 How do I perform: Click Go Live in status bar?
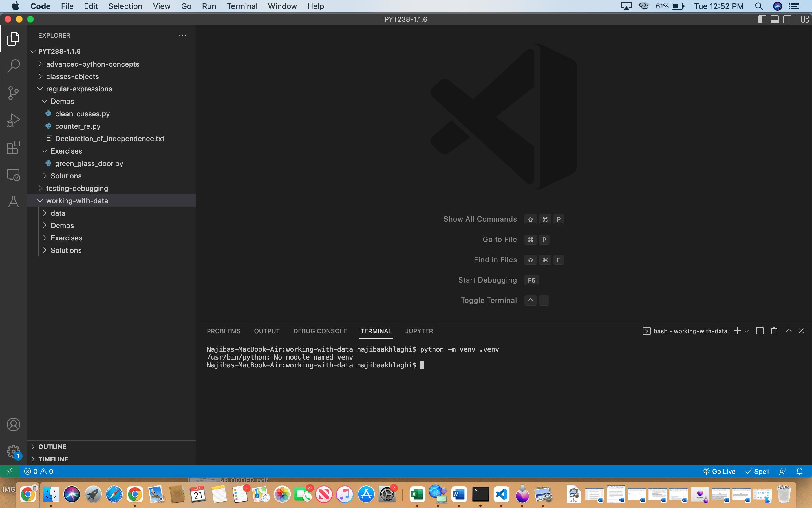coord(719,471)
